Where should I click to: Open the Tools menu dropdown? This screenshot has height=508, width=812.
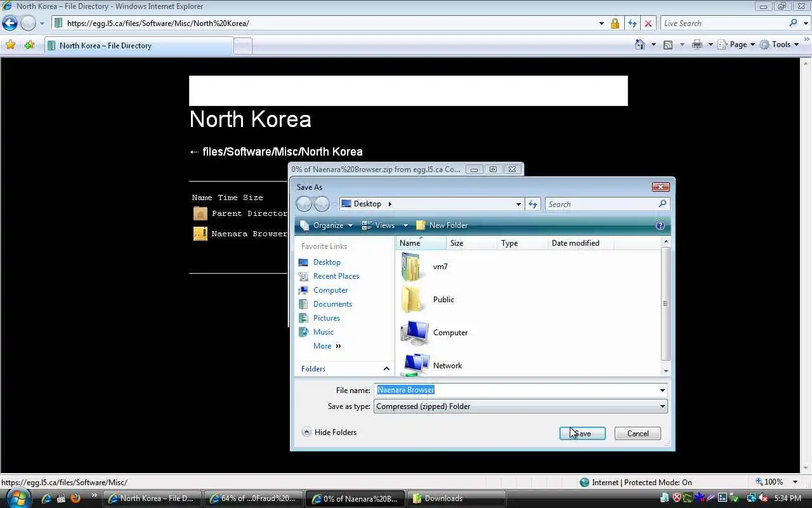(780, 44)
